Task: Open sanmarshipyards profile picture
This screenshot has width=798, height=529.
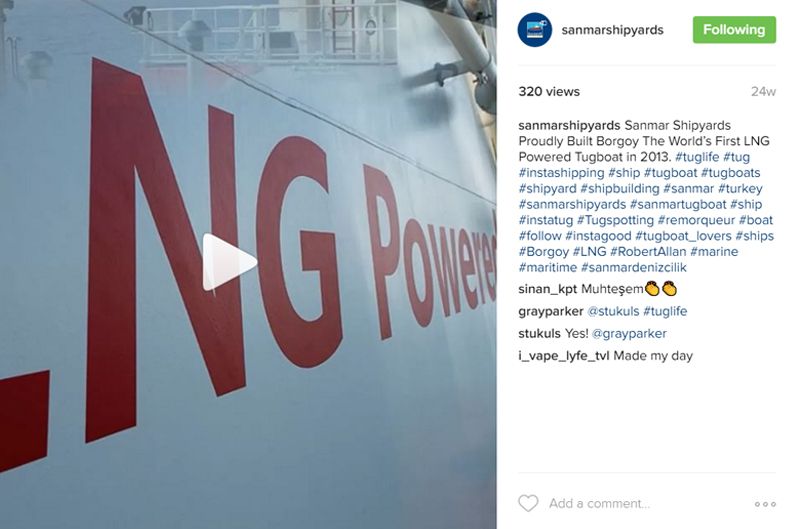Action: 535,30
